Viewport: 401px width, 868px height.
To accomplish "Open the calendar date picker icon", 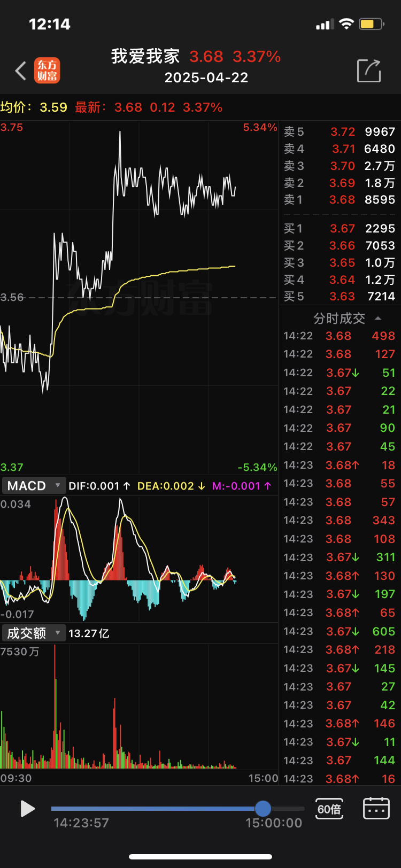I will point(376,809).
